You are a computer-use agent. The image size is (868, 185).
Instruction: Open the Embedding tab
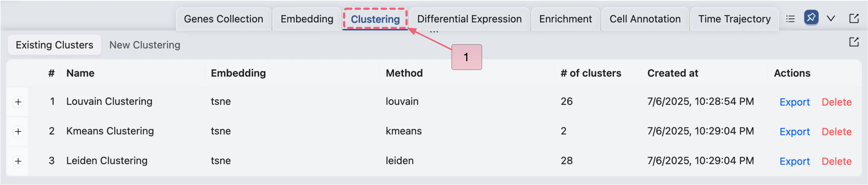tap(307, 19)
